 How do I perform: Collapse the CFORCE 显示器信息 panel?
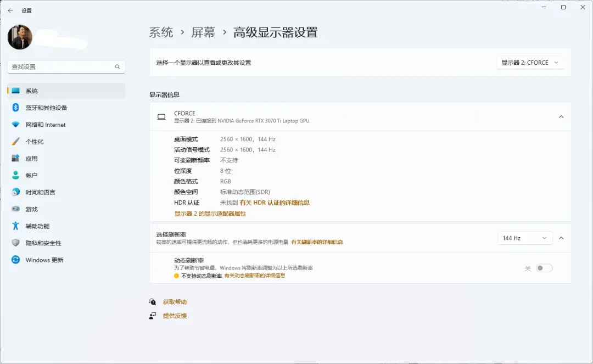click(x=561, y=116)
